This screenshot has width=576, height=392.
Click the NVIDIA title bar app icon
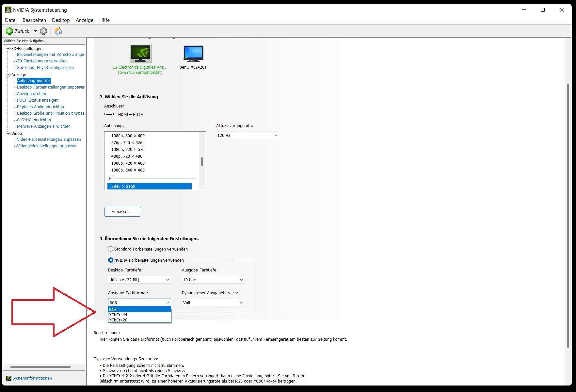(x=8, y=10)
